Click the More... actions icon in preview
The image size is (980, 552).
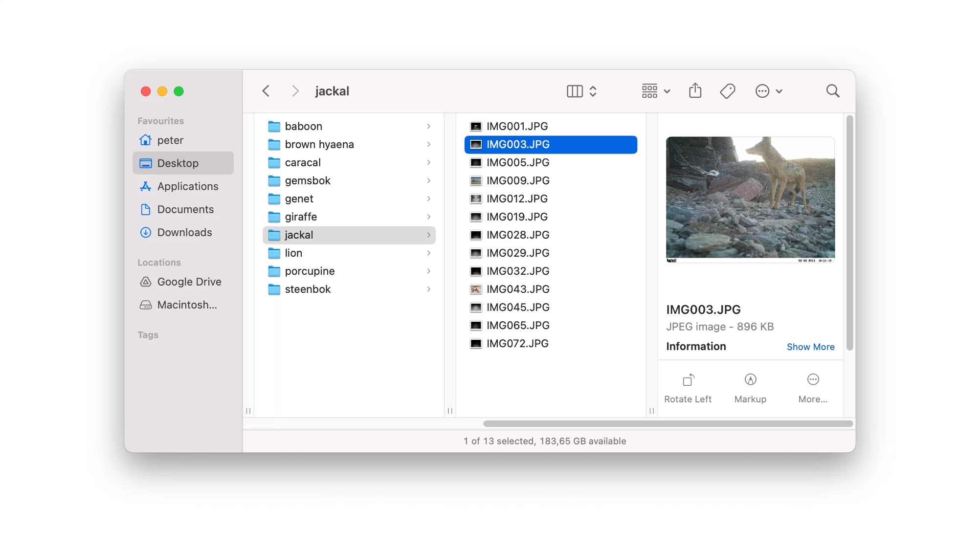[x=813, y=380]
